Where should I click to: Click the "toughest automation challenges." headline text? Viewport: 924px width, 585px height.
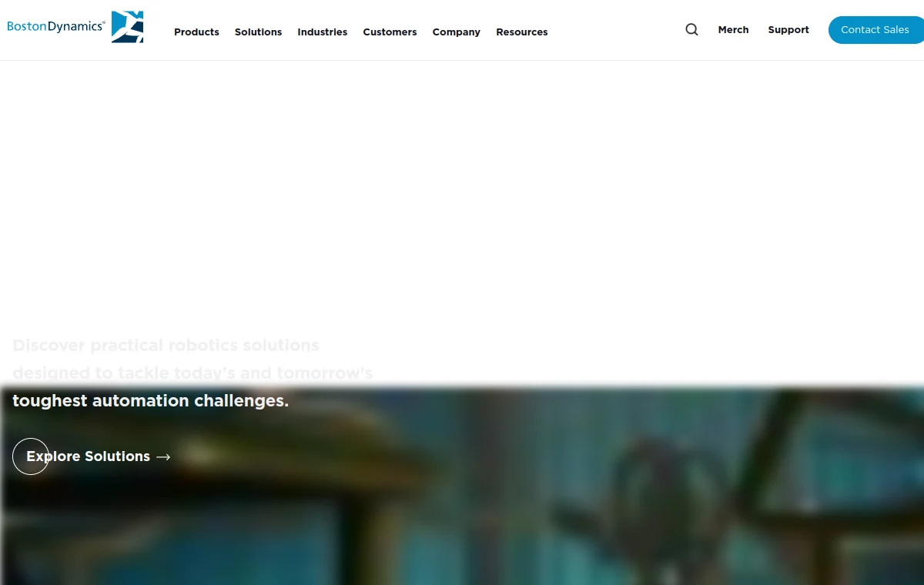151,401
